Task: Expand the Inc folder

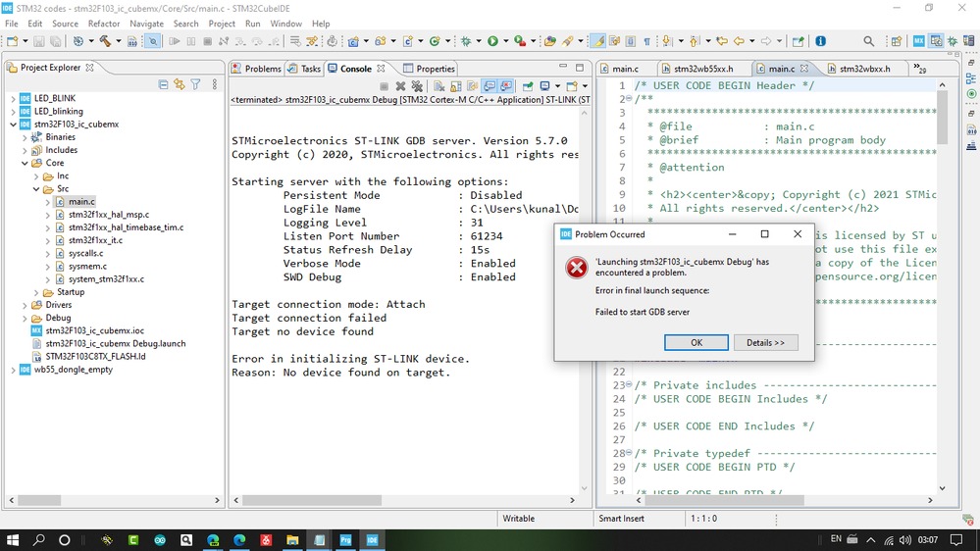Action: (36, 176)
